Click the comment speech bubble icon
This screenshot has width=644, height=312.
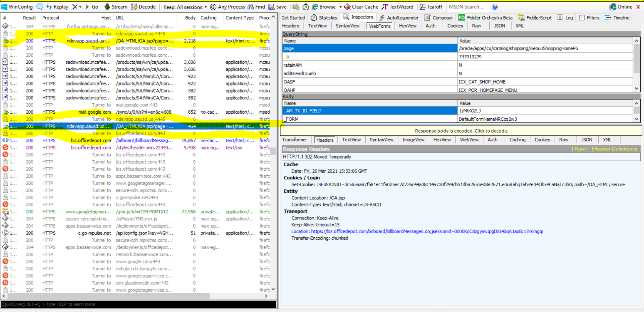point(40,7)
